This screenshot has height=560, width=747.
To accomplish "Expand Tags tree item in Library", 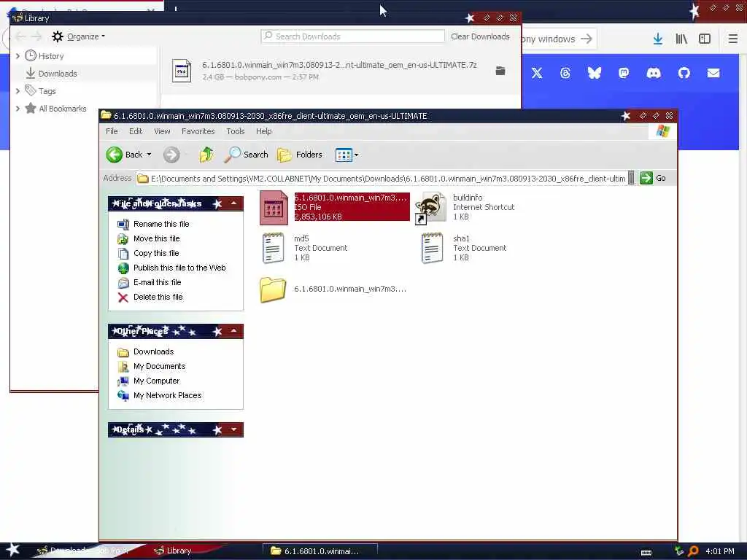I will pos(18,91).
